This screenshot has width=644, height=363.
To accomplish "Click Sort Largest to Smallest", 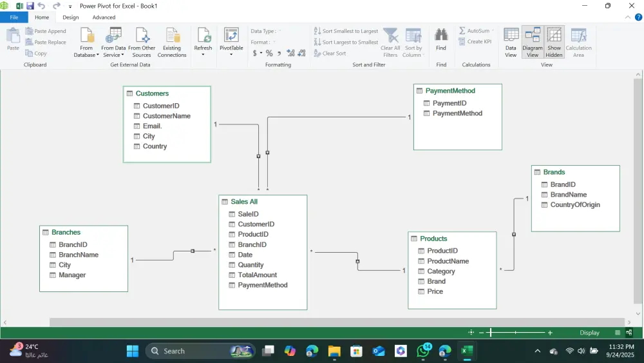I will [x=346, y=42].
